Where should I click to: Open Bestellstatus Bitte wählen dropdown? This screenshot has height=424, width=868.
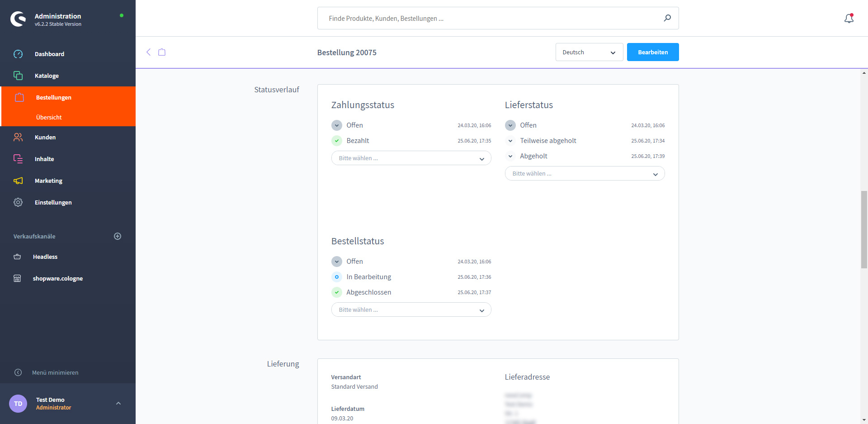411,310
